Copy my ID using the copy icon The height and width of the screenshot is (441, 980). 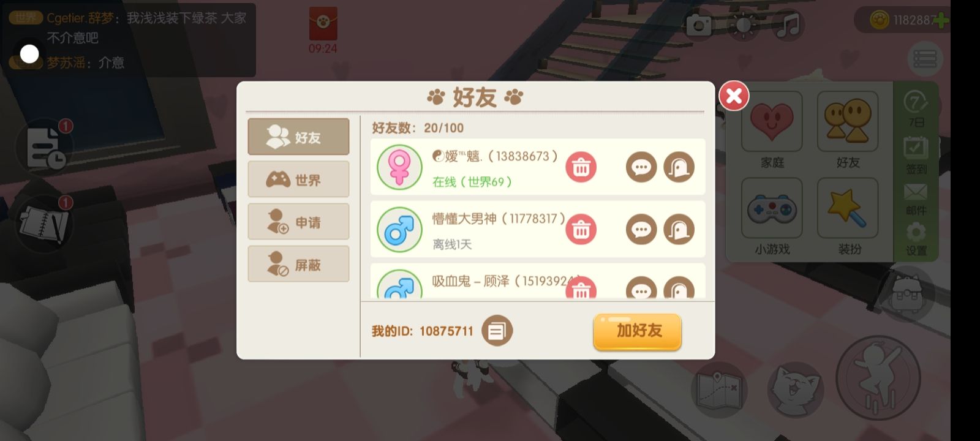497,331
